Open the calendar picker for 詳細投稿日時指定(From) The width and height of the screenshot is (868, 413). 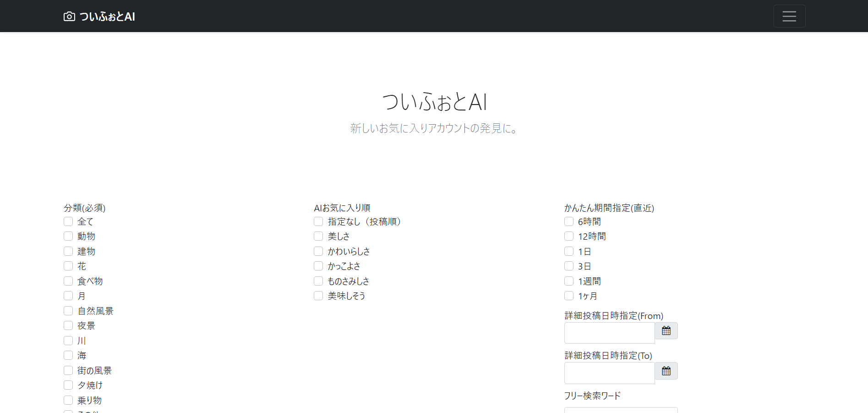tap(666, 330)
